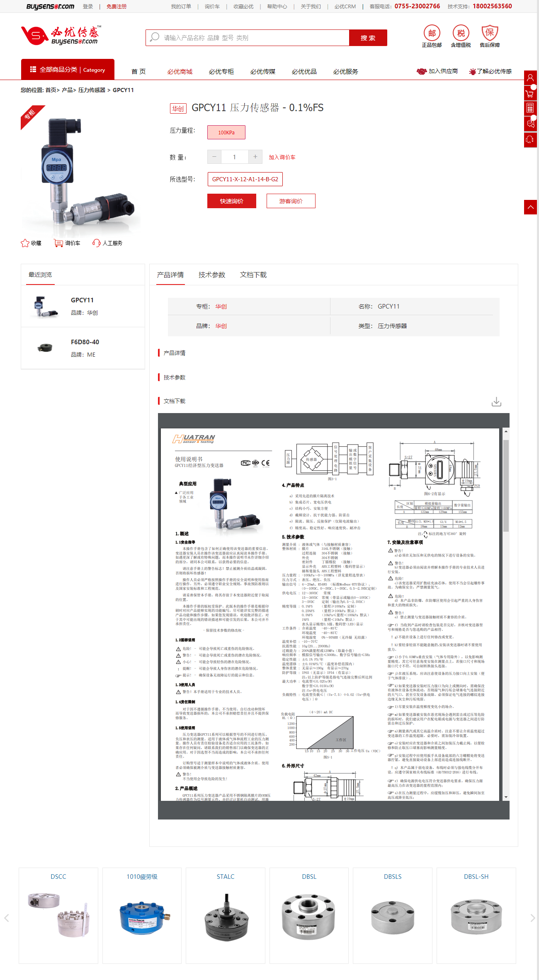
Task: Click document viewer scroll down arrow
Action: [506, 797]
